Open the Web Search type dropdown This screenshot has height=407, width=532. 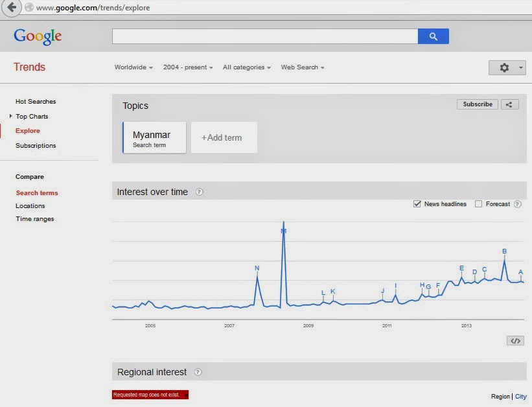point(303,67)
